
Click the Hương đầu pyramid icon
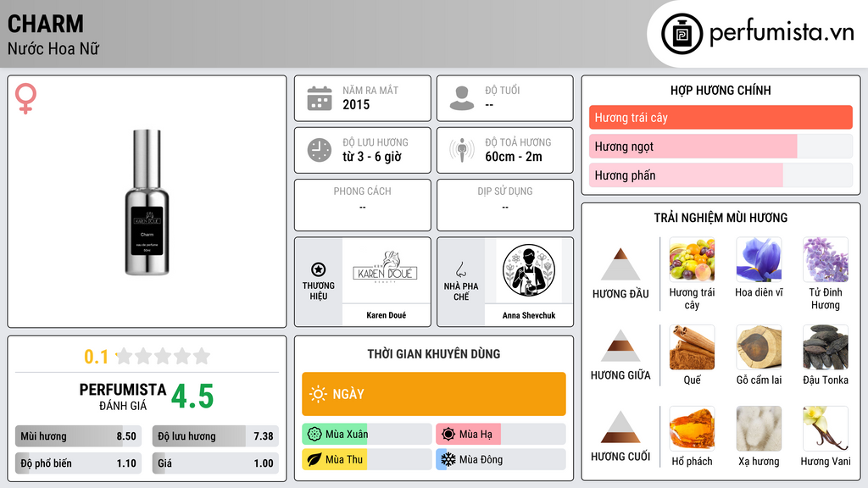click(x=620, y=264)
